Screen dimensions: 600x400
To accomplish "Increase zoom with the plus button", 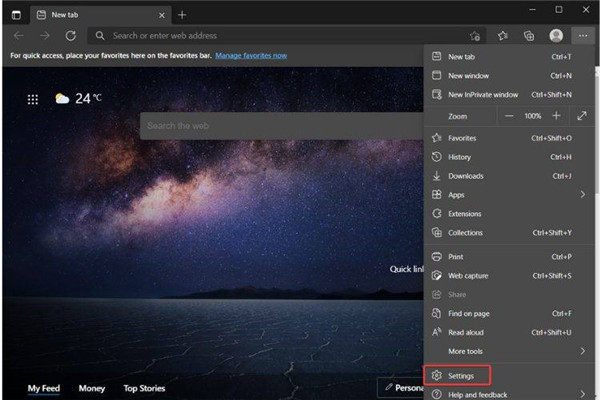I will tap(557, 116).
